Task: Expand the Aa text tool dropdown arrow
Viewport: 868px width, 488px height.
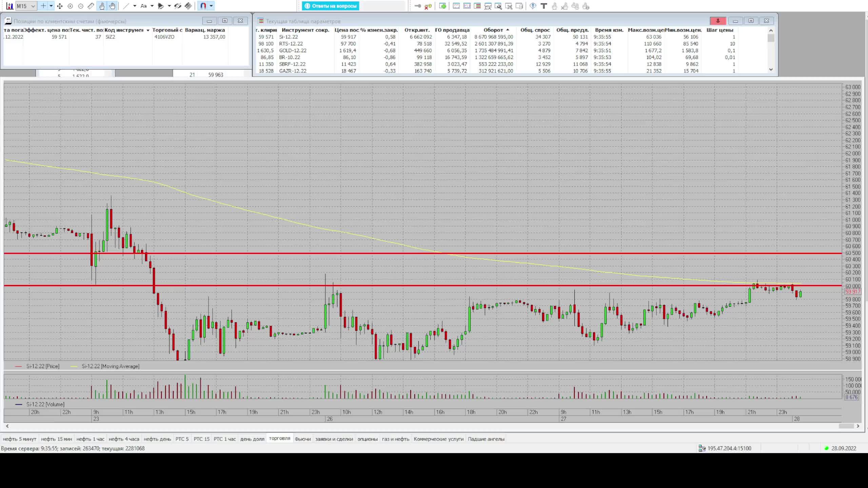Action: tap(152, 6)
